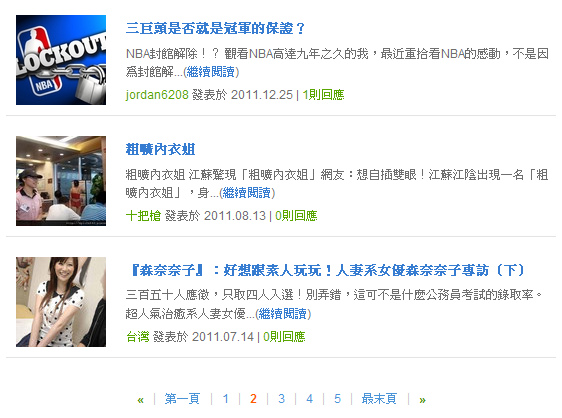This screenshot has width=562, height=418.
Task: Go to page 3 in pagination
Action: [281, 399]
